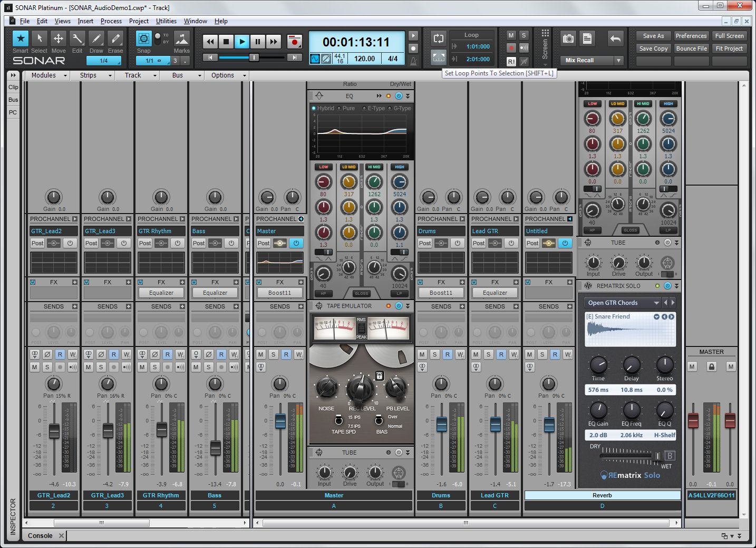The height and width of the screenshot is (548, 756).
Task: Mute the Drums bus
Action: pyautogui.click(x=422, y=354)
